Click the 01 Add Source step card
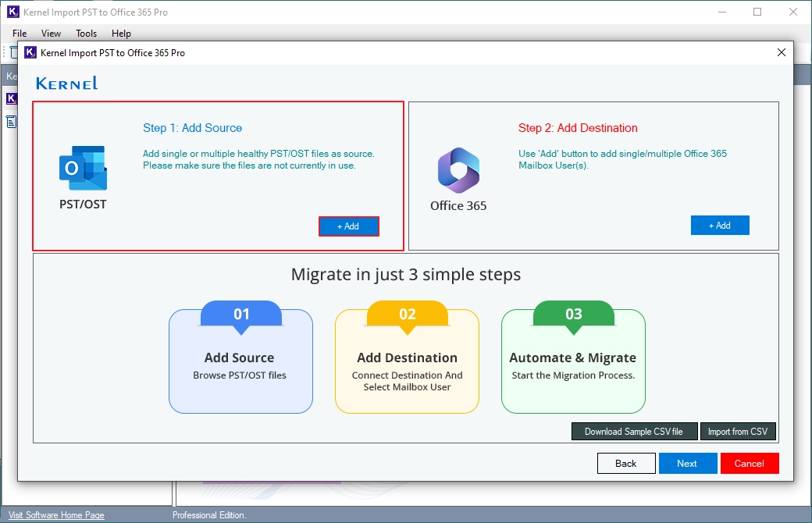Image resolution: width=812 pixels, height=523 pixels. tap(240, 358)
